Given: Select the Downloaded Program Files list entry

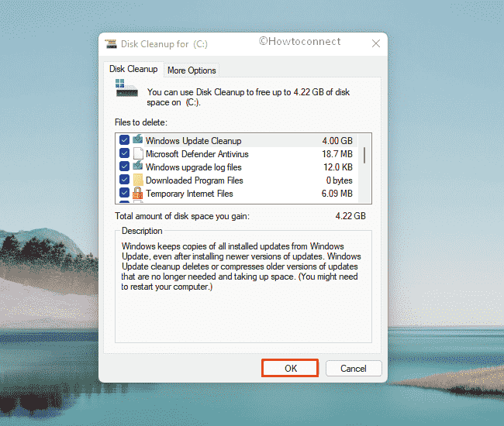Looking at the screenshot, I should coord(236,180).
